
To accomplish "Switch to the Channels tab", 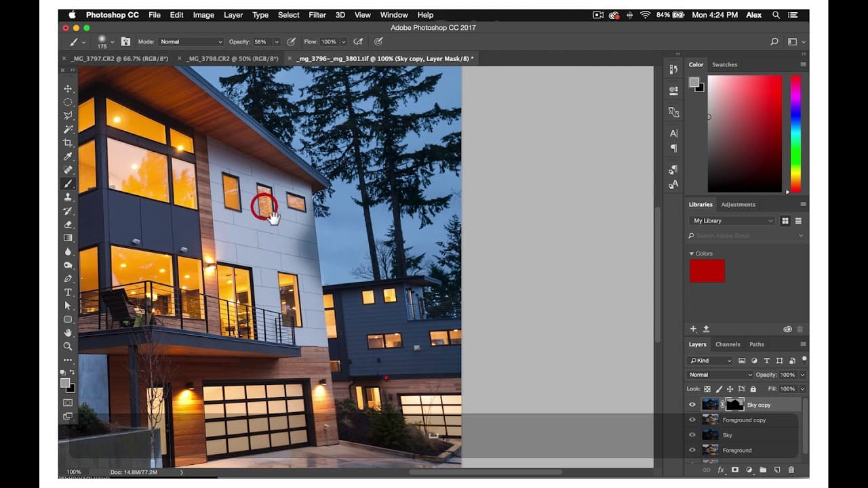I will [x=728, y=344].
